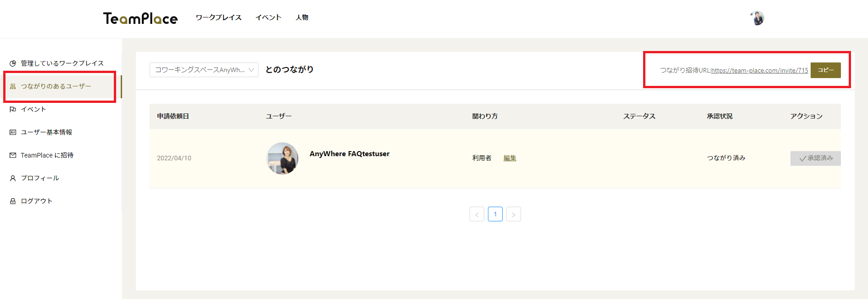
Task: Open the イベント top navigation item
Action: pyautogui.click(x=269, y=17)
